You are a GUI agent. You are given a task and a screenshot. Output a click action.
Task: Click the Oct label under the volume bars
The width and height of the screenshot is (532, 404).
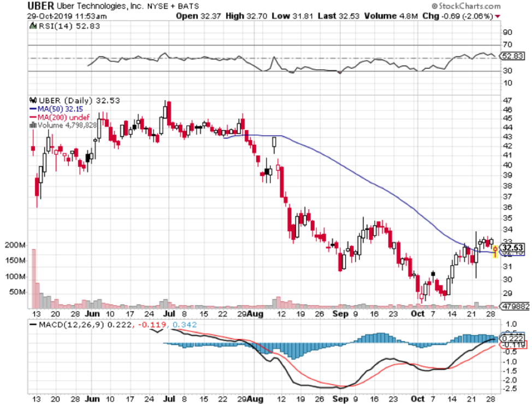tap(418, 314)
